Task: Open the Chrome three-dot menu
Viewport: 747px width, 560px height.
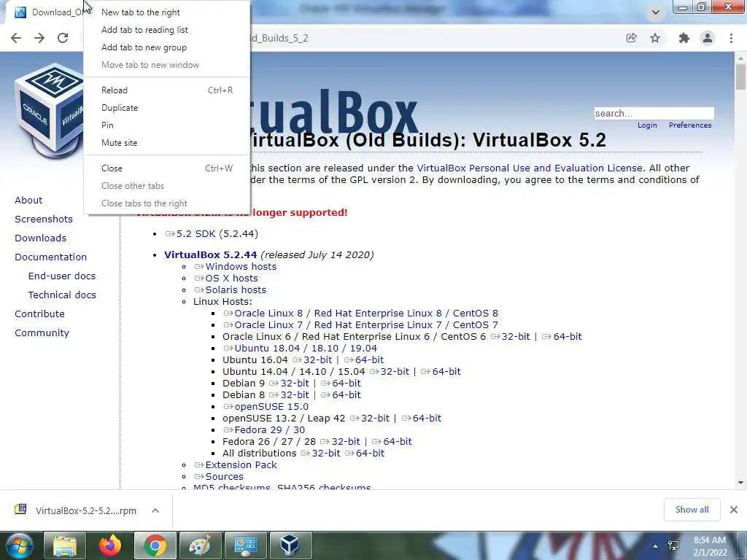Action: 731,38
